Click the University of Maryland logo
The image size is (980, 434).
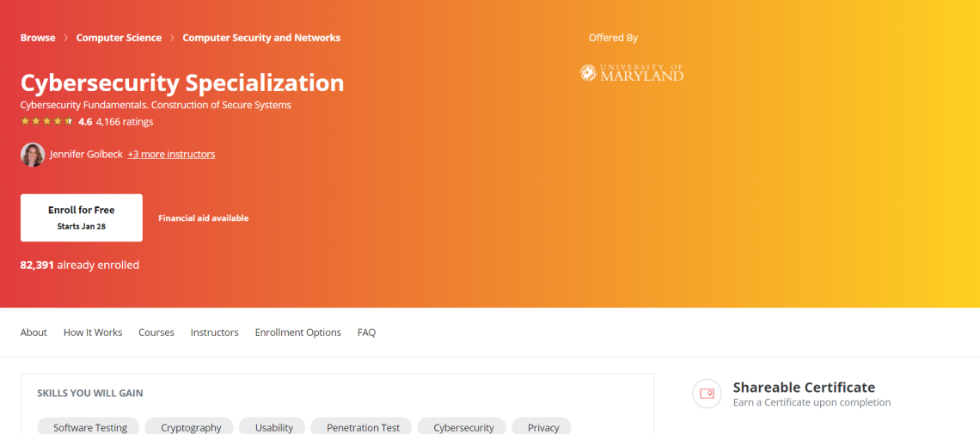pos(632,73)
